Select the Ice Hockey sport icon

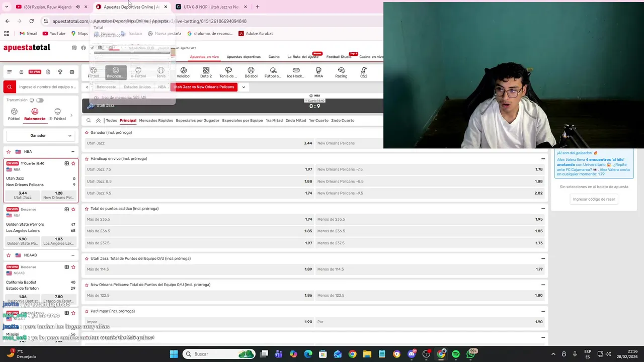click(296, 72)
